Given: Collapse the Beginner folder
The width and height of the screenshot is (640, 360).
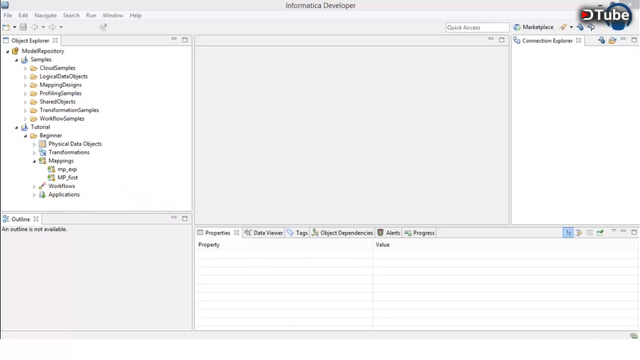Looking at the screenshot, I should tap(25, 136).
